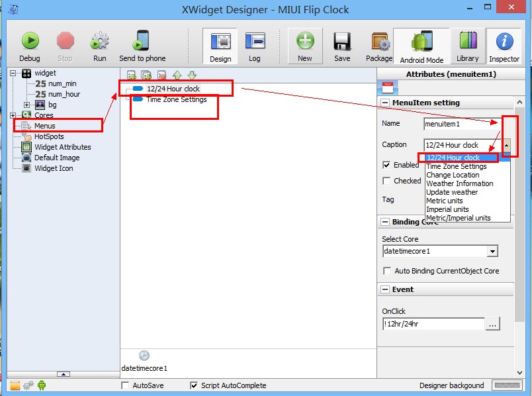Select '12/24 Hour clock' menu item

(173, 89)
